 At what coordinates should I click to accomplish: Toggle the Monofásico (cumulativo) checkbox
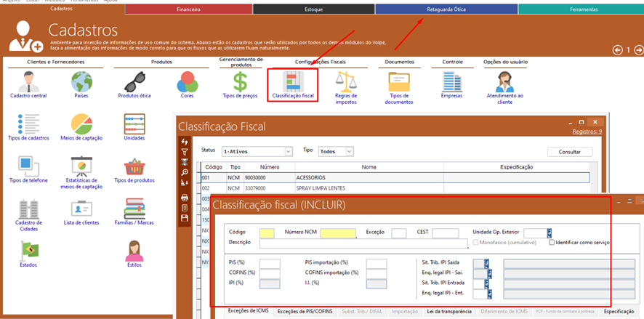click(x=476, y=242)
